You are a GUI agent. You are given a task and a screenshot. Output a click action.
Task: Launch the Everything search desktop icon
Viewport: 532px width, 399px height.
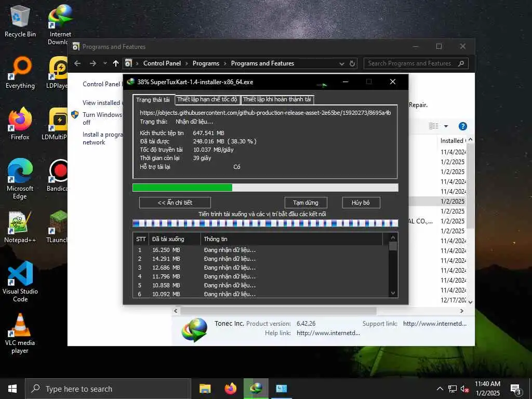(20, 73)
